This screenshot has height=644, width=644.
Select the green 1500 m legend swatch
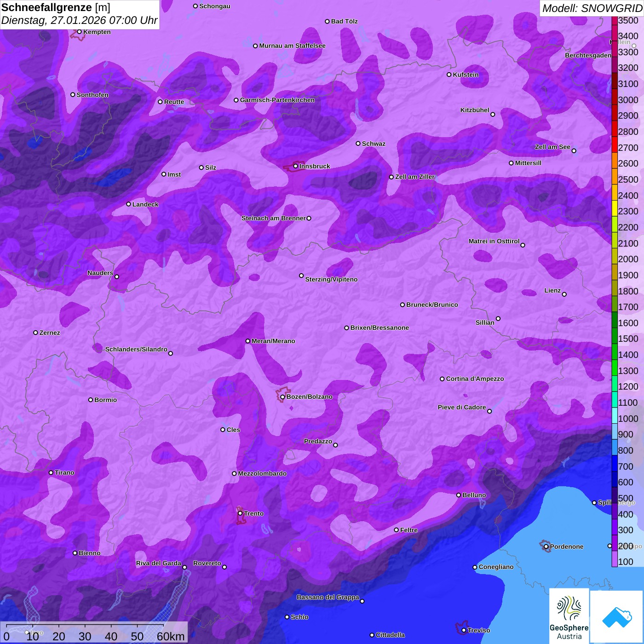coord(615,336)
